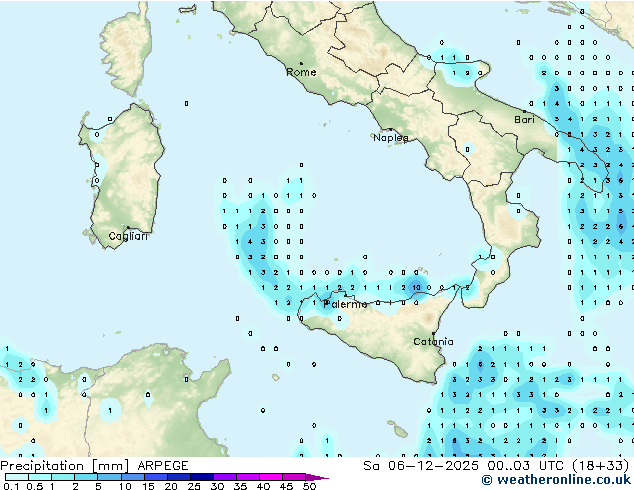Screen dimensions: 634x490
Task: Click the '40' legend scale value
Action: (263, 486)
